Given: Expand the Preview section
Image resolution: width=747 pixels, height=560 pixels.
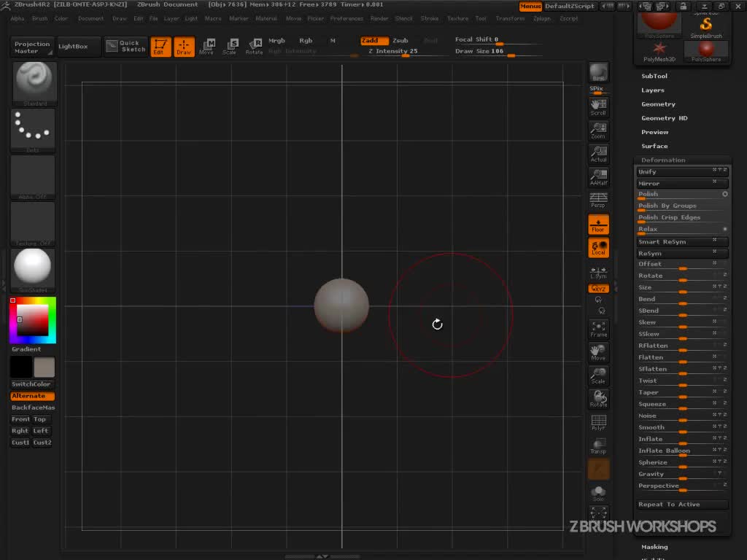Looking at the screenshot, I should 654,132.
